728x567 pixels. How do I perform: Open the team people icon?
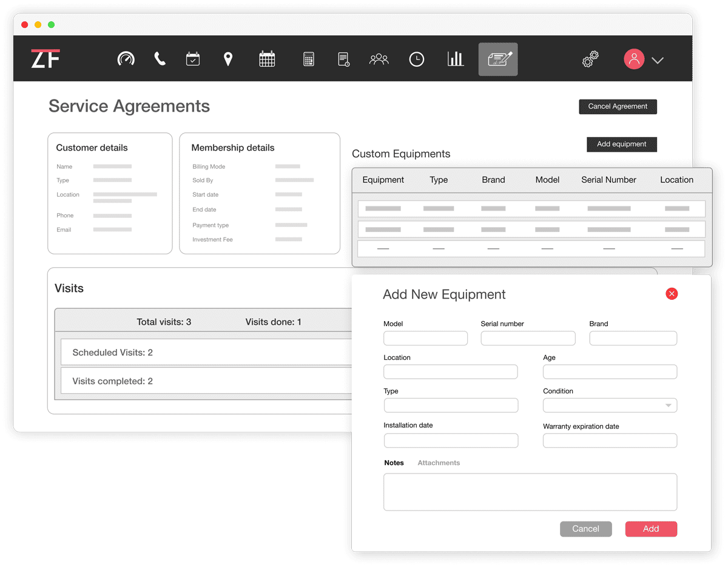tap(379, 59)
